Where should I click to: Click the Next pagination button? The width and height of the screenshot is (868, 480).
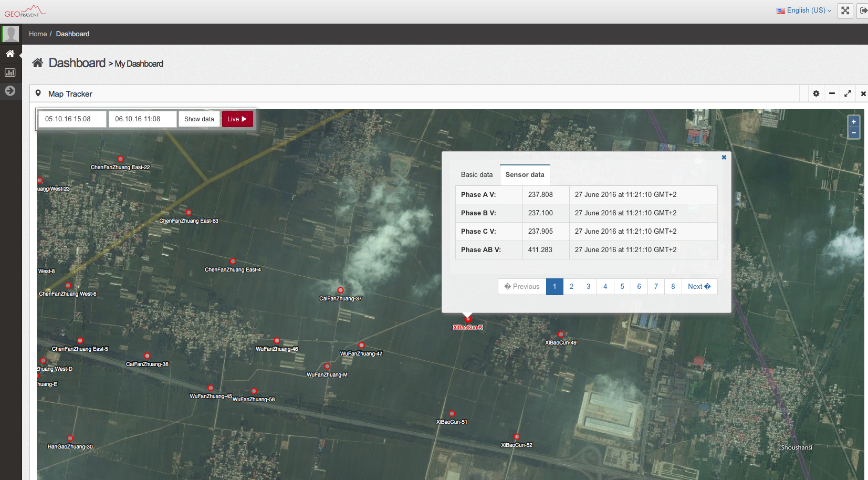click(x=699, y=286)
